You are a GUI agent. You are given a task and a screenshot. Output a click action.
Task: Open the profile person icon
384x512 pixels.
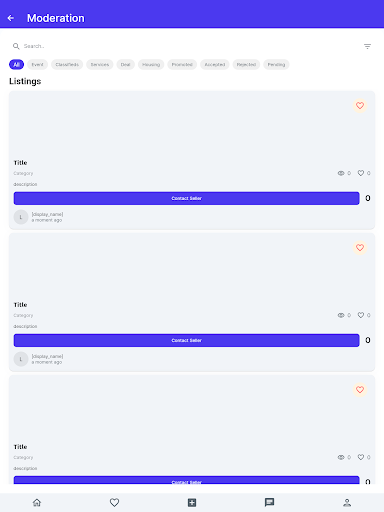[347, 502]
